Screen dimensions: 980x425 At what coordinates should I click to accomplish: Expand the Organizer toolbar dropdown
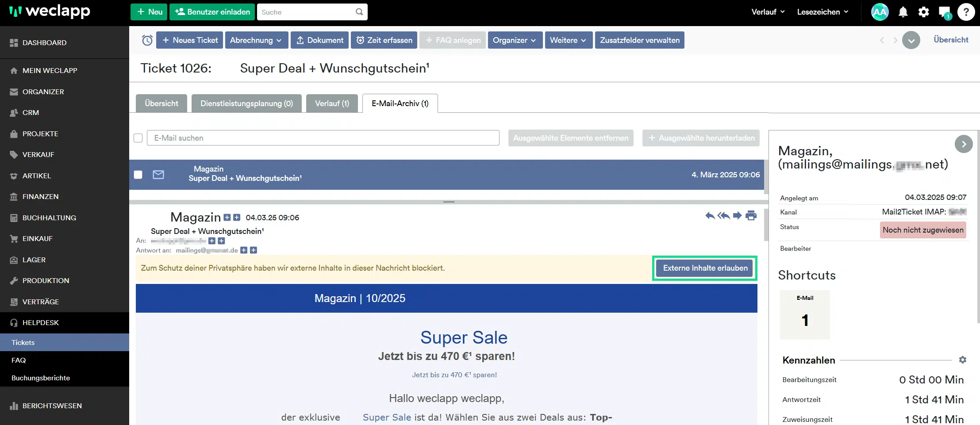click(515, 40)
